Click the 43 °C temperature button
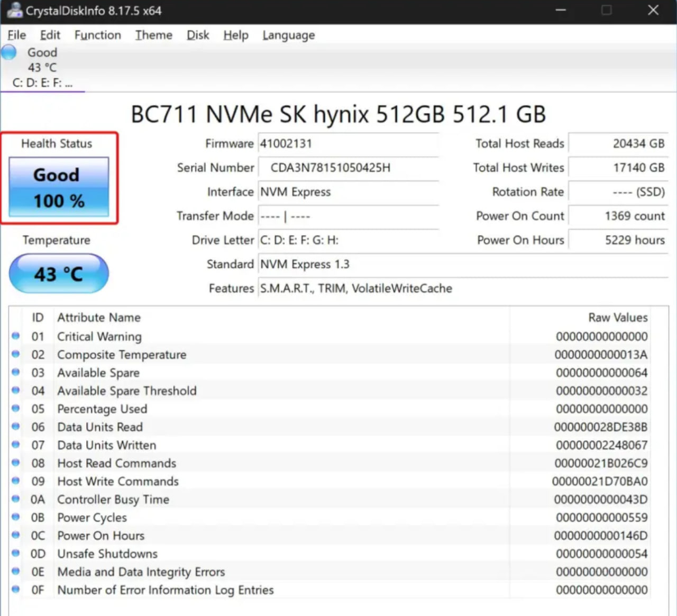The width and height of the screenshot is (677, 616). pos(59,274)
